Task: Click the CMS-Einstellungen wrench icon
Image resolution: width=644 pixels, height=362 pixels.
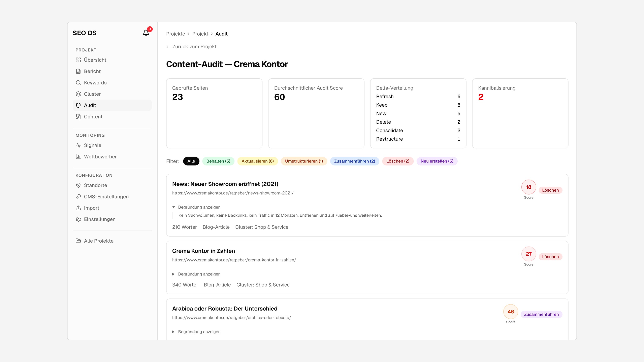Action: click(78, 197)
